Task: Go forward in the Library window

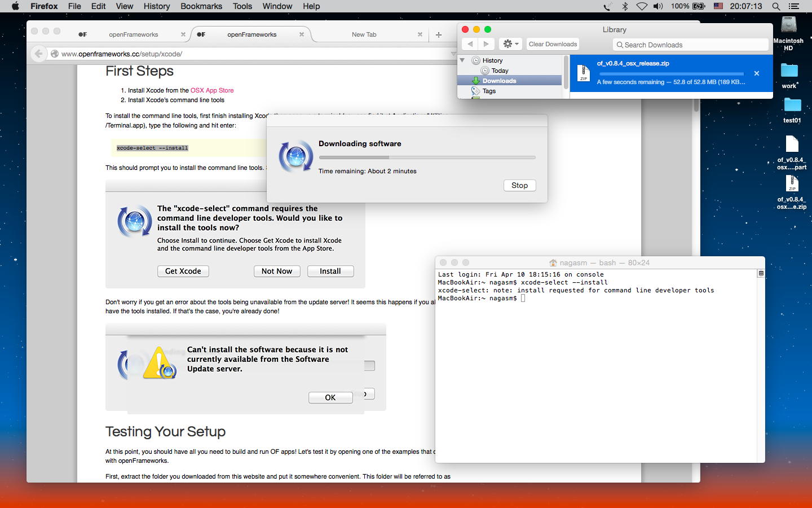Action: pos(486,44)
